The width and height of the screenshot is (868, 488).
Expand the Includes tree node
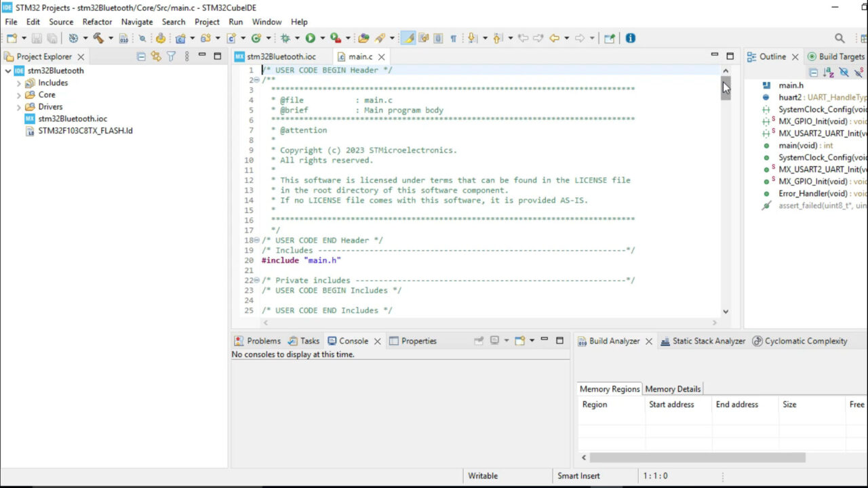(x=19, y=83)
